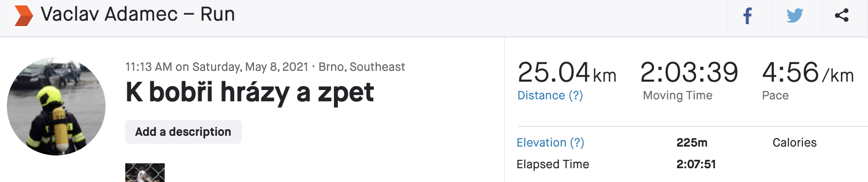Click the orange Strava chevron logo
Viewport: 868px width, 182px height.
pyautogui.click(x=24, y=16)
